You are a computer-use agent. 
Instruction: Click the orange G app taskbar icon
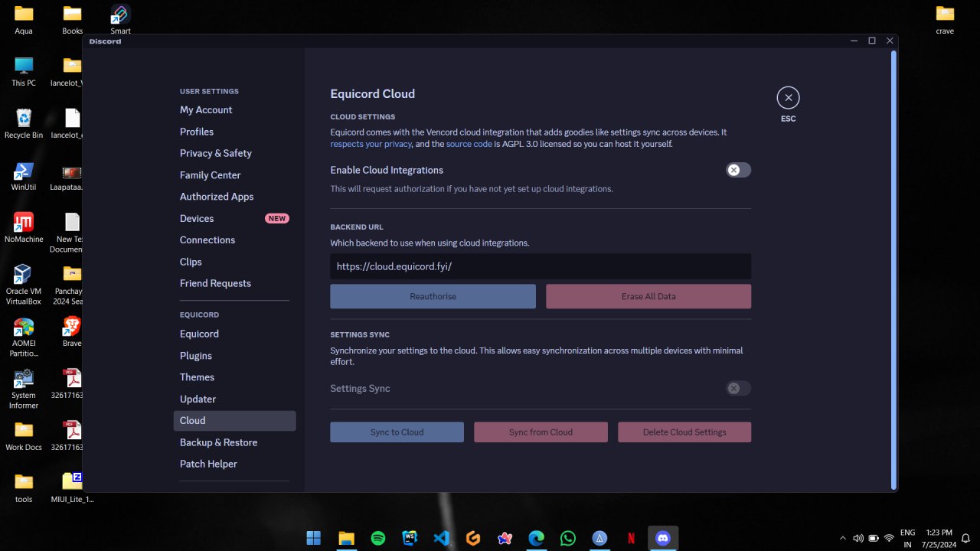[x=473, y=538]
